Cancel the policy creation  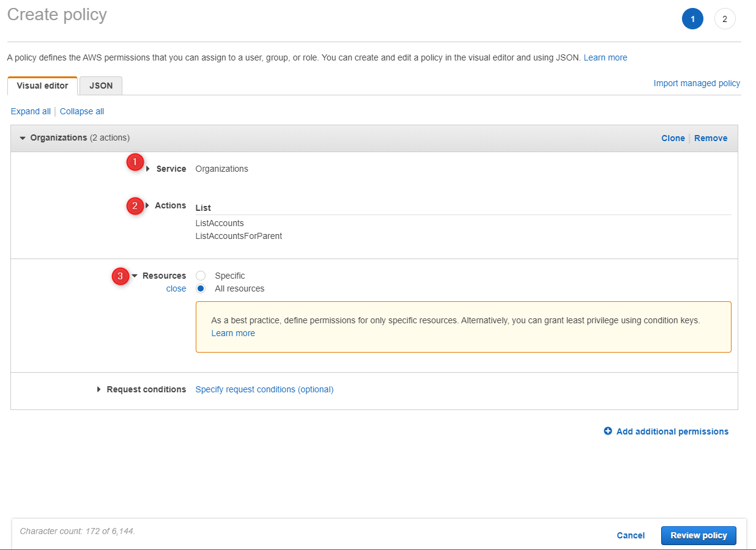[x=631, y=535]
